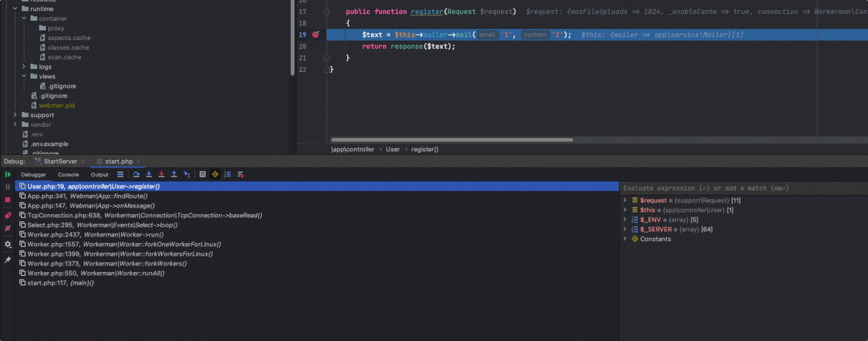
Task: Close the StartServer debug tab
Action: pyautogui.click(x=82, y=162)
